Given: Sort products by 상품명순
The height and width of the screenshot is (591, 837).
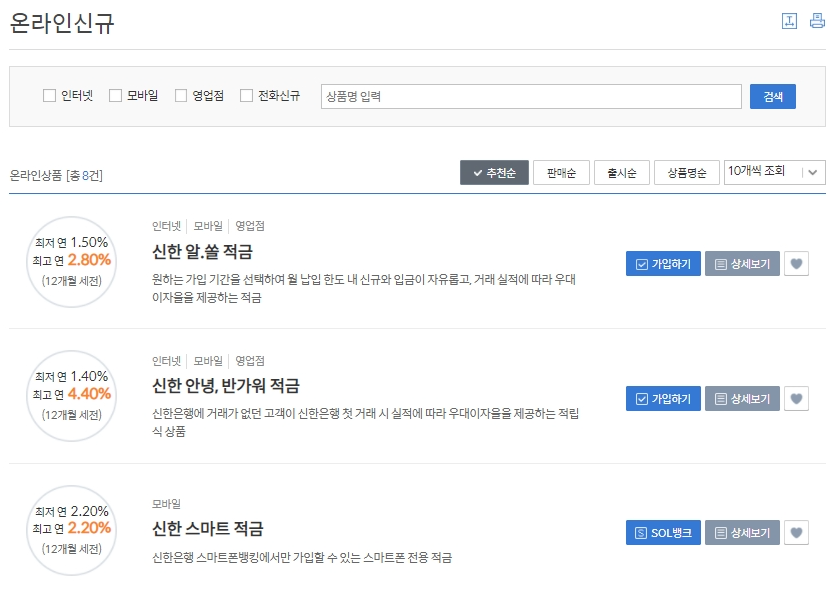Looking at the screenshot, I should click(687, 172).
